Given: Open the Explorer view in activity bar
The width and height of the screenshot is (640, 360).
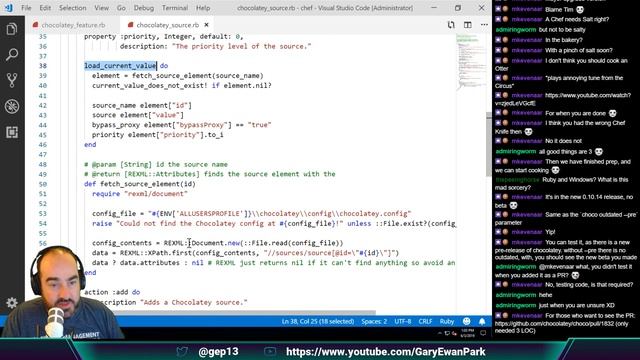Looking at the screenshot, I should (x=11, y=29).
